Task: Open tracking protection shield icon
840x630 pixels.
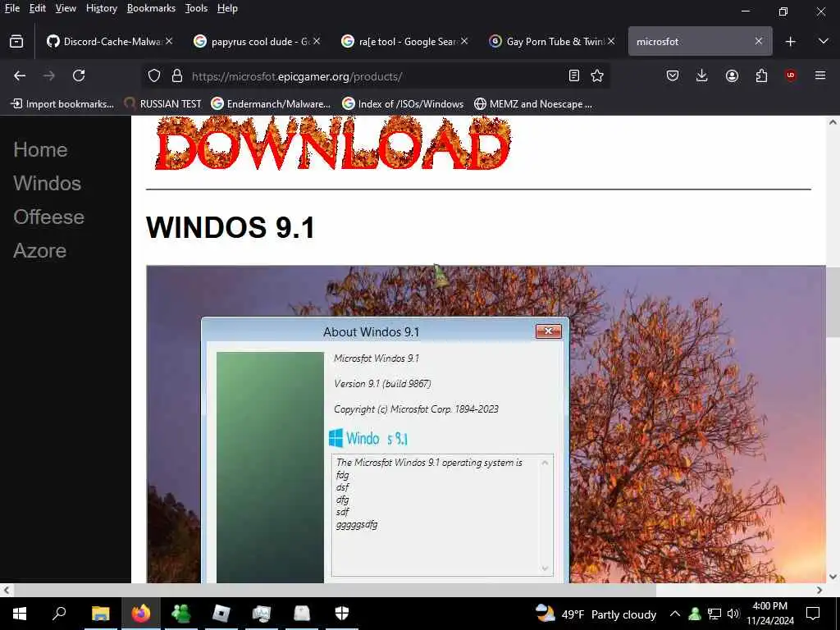Action: (x=154, y=76)
